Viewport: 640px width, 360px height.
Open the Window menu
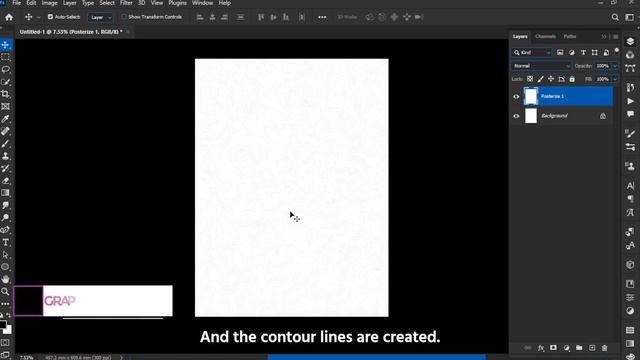202,3
